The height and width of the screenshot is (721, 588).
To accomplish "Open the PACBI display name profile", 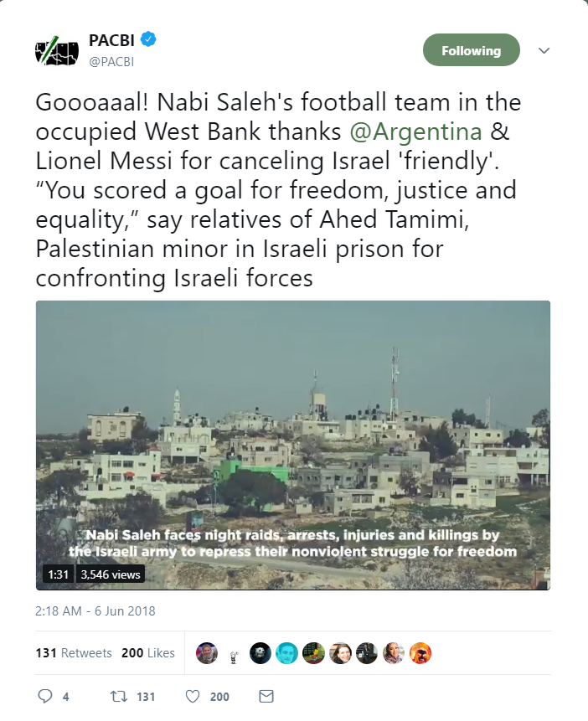I will [111, 39].
